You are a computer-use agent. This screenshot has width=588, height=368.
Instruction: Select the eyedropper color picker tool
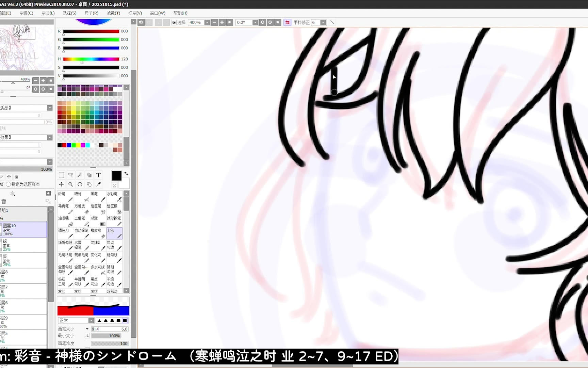coord(98,184)
